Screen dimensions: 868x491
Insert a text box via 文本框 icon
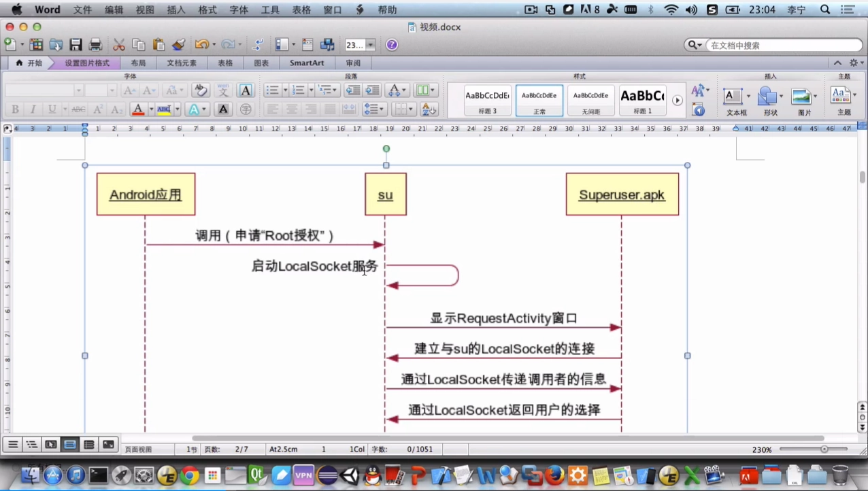pyautogui.click(x=733, y=96)
